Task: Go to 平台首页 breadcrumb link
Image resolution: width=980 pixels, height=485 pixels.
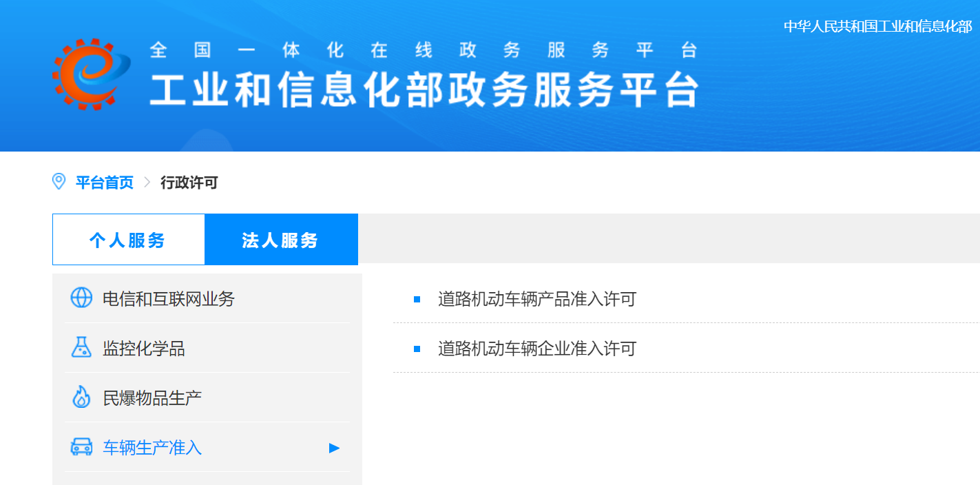Action: [105, 183]
